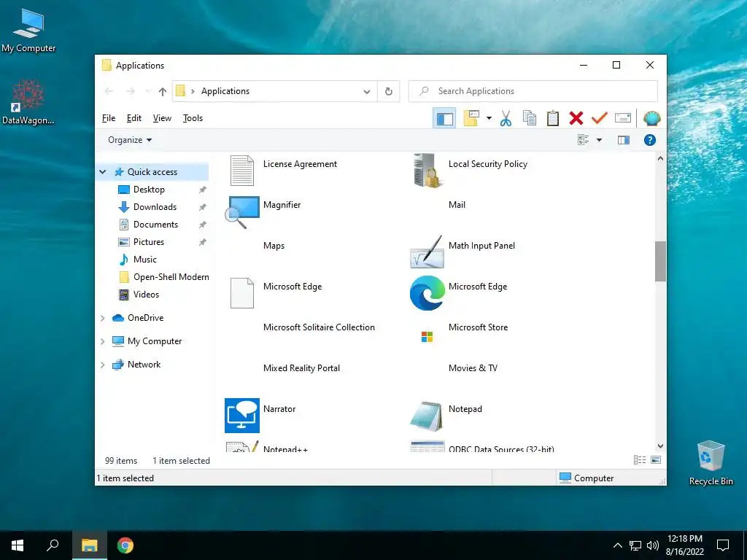Open the Windows Start button
The image size is (747, 560).
18,545
